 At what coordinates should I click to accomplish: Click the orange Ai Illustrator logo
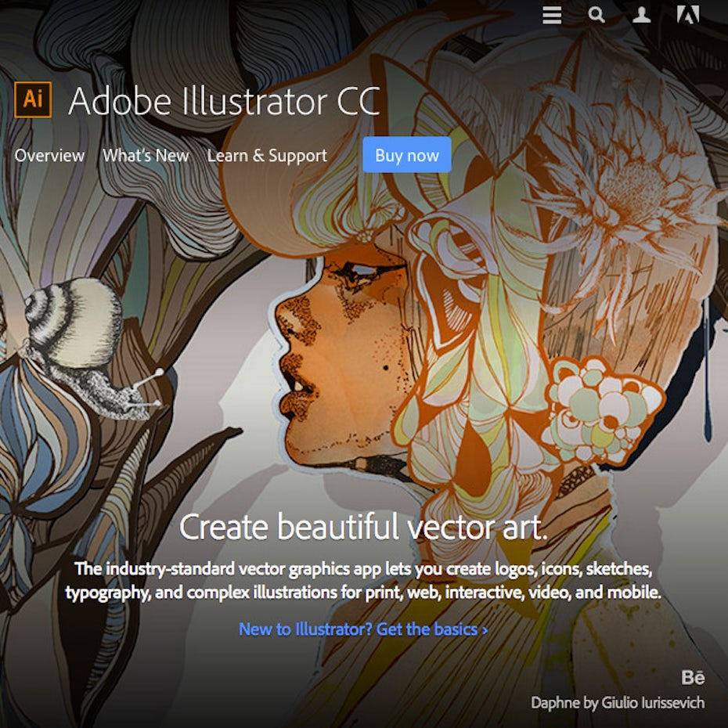pos(33,99)
